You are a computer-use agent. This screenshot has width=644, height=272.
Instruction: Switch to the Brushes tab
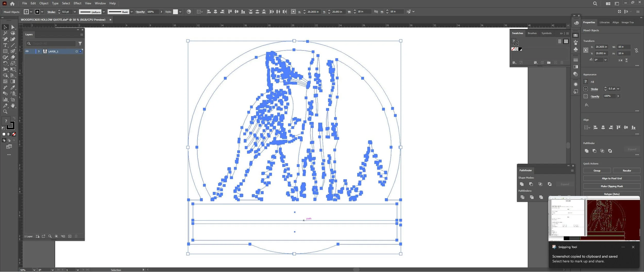pyautogui.click(x=532, y=33)
